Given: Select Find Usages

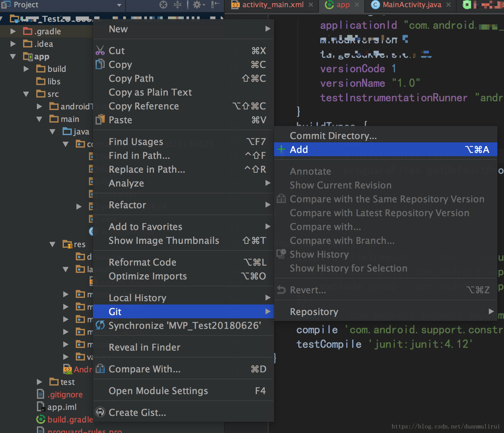Looking at the screenshot, I should pyautogui.click(x=183, y=142).
